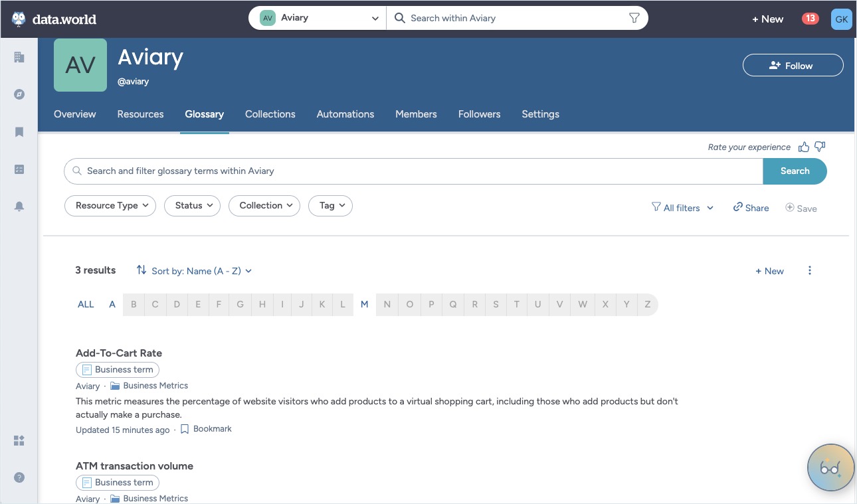857x504 pixels.
Task: Open the All filters dropdown
Action: tap(682, 208)
